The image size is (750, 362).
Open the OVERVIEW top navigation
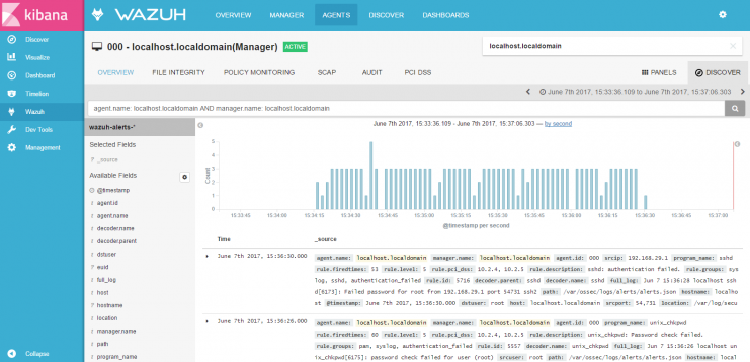[x=233, y=15]
